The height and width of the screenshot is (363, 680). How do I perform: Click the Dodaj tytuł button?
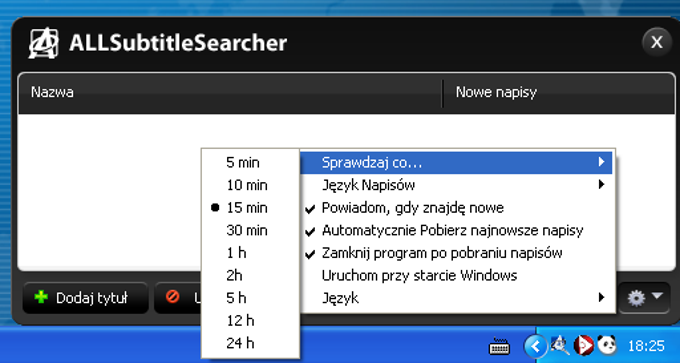pos(85,298)
